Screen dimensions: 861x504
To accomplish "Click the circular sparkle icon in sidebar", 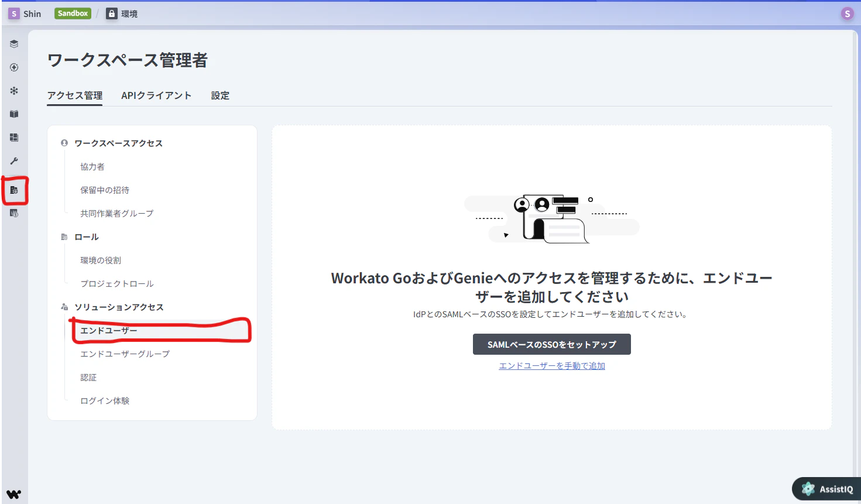I will 14,67.
